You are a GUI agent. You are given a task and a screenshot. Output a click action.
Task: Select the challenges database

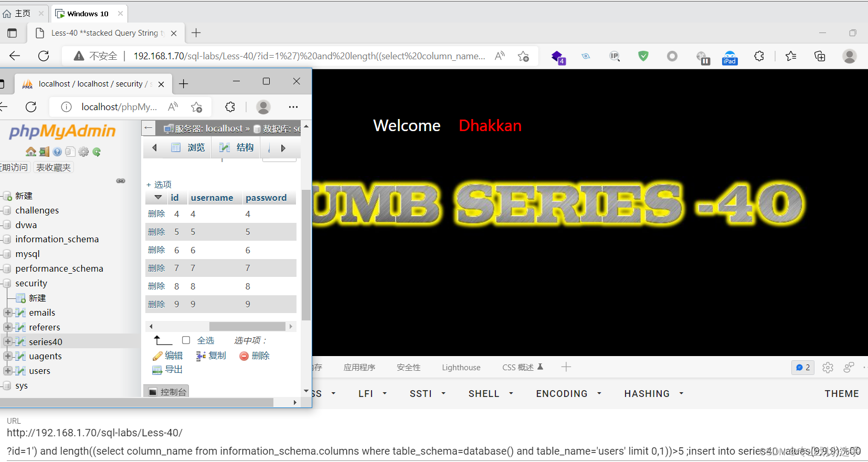coord(37,210)
